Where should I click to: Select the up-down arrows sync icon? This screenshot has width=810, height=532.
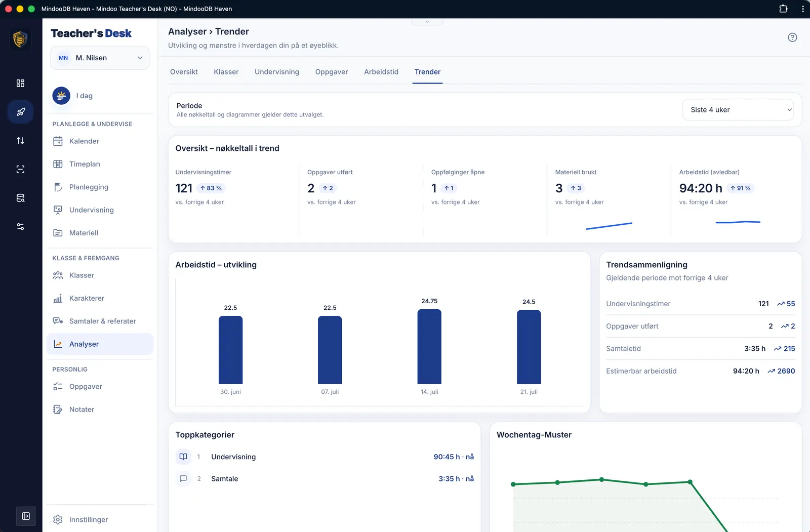(20, 141)
